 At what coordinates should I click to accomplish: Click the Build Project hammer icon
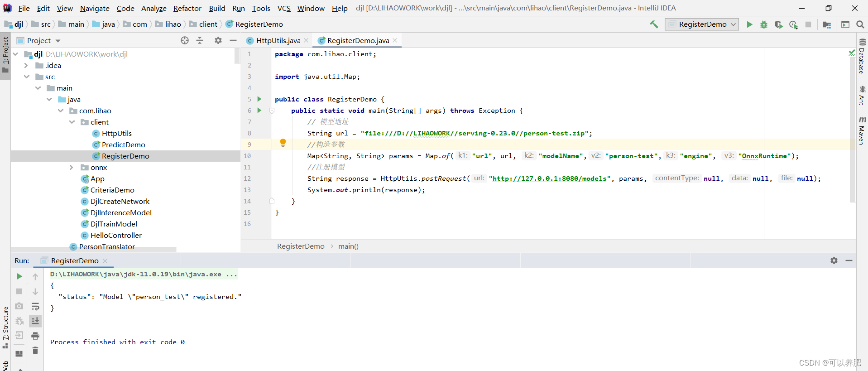654,24
